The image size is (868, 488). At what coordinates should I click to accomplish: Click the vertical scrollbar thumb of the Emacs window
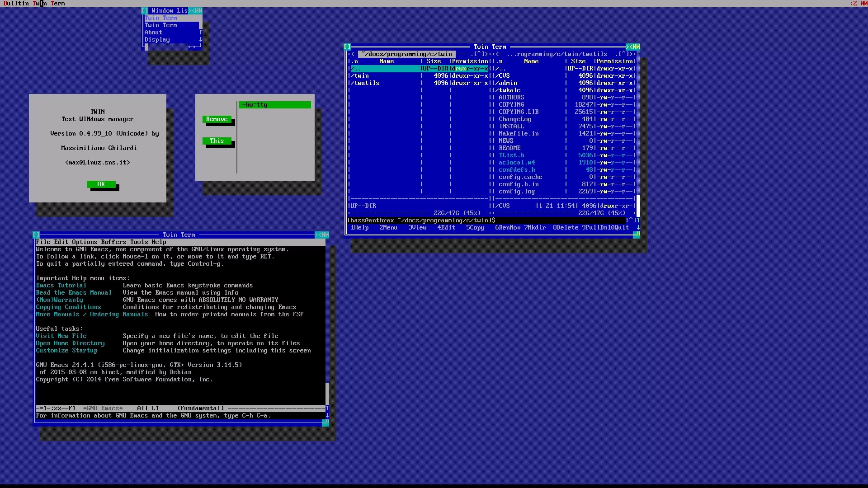(327, 394)
